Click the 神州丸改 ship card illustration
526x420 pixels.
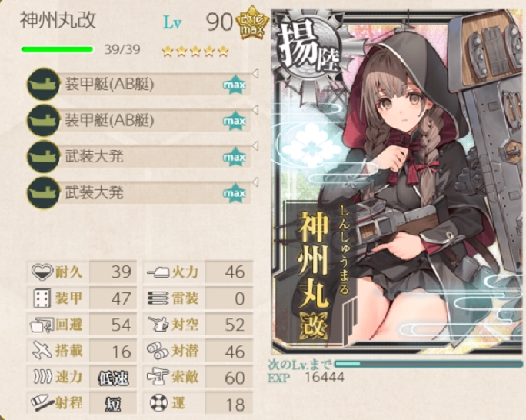click(398, 181)
